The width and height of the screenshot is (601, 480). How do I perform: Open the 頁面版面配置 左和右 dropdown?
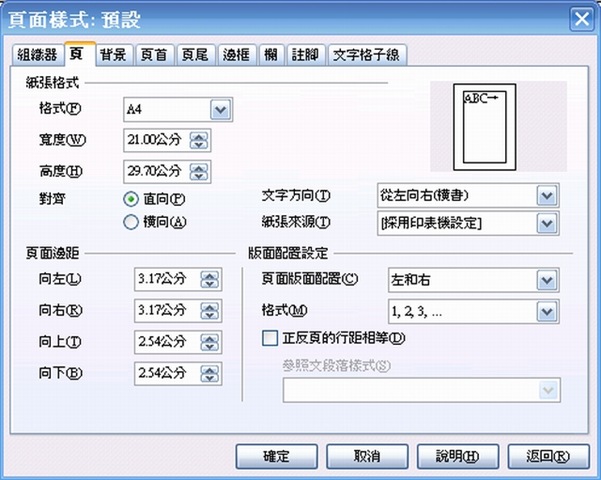(547, 280)
